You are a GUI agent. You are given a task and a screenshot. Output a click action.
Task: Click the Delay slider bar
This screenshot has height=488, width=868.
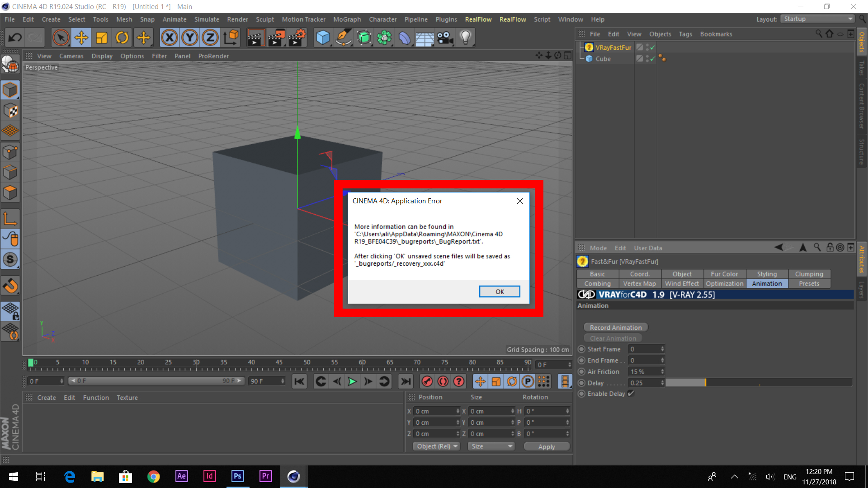(759, 383)
